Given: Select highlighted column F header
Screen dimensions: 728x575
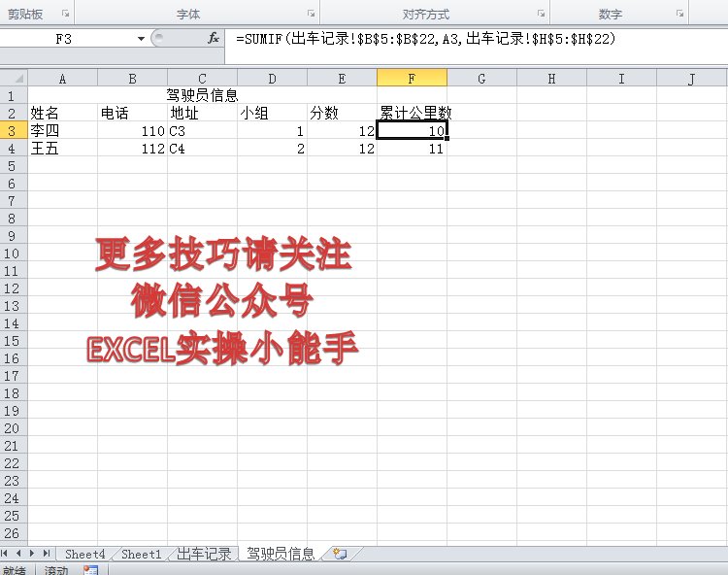Looking at the screenshot, I should (412, 78).
